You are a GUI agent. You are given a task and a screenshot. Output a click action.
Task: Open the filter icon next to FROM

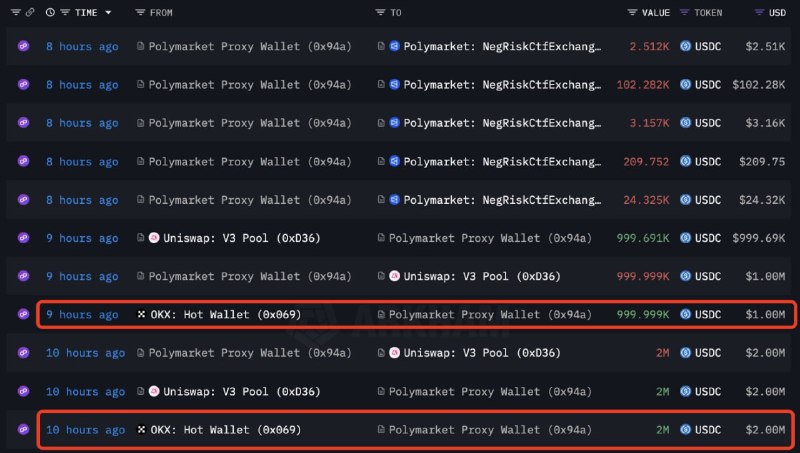[140, 12]
